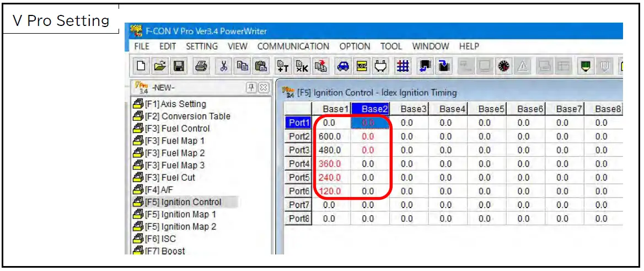Viewport: 644px width, 271px height.
Task: Open [F3] Fuel Map 3
Action: click(x=169, y=166)
